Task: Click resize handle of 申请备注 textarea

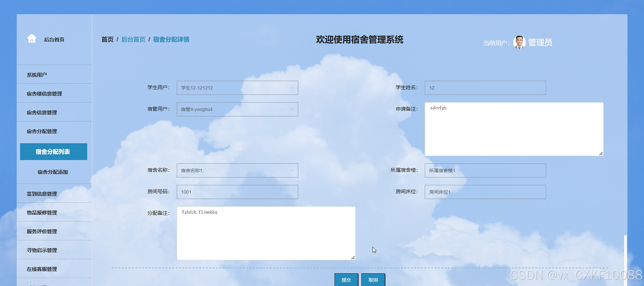Action: pyautogui.click(x=601, y=153)
